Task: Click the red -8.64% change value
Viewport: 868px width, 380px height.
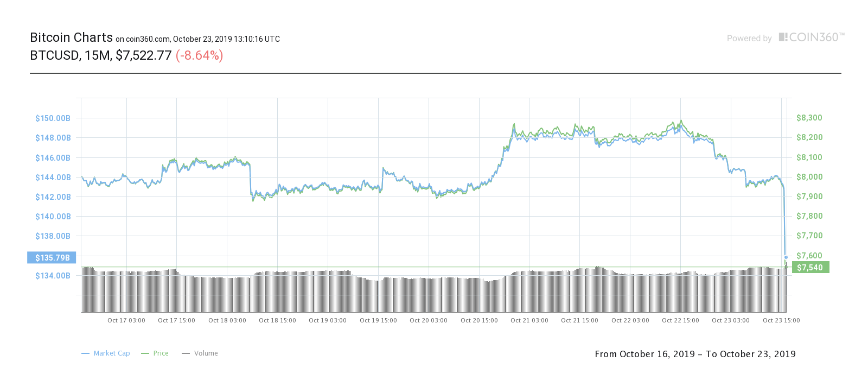Action: click(199, 55)
